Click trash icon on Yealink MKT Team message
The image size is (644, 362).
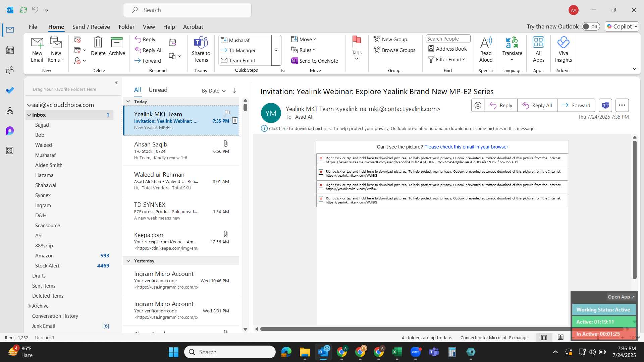point(235,120)
